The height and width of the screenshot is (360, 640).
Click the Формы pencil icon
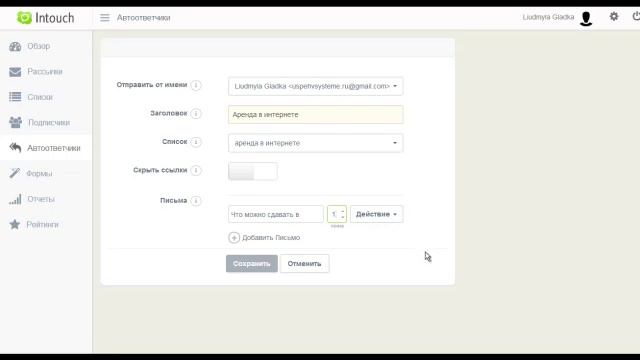click(15, 173)
